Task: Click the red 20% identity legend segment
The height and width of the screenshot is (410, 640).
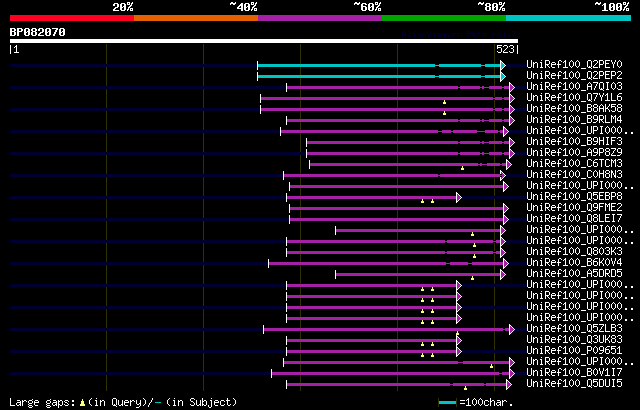Action: click(x=72, y=18)
